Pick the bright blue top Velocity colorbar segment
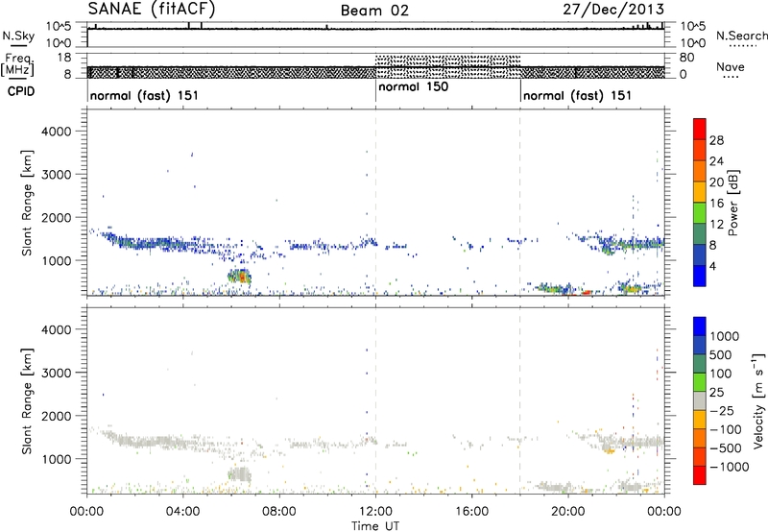Image resolution: width=768 pixels, height=532 pixels. click(700, 326)
